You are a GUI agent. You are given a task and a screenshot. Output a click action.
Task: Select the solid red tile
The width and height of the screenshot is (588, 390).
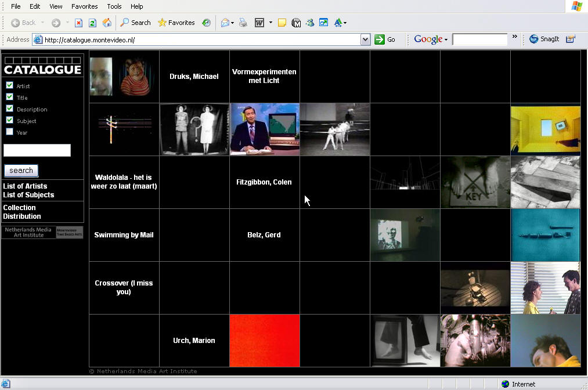coord(264,340)
